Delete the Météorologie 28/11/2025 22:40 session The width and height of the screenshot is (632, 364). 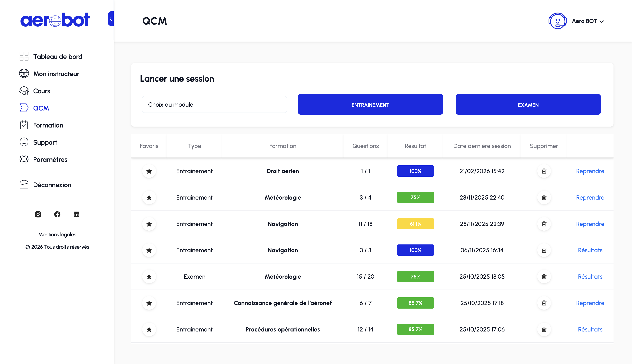(544, 198)
